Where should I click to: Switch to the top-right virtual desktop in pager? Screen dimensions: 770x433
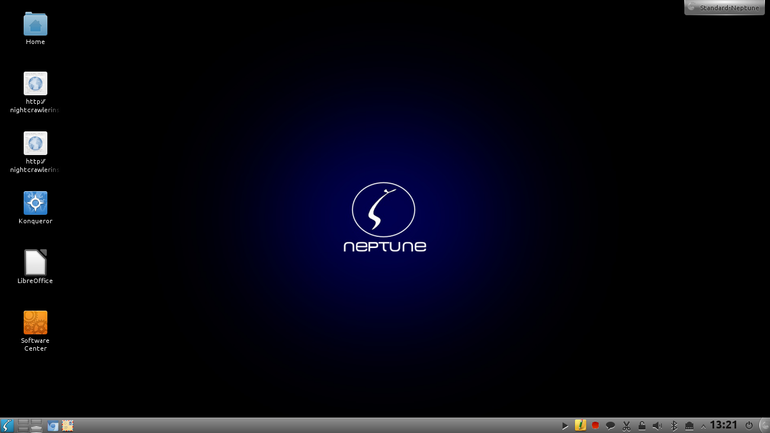36,422
